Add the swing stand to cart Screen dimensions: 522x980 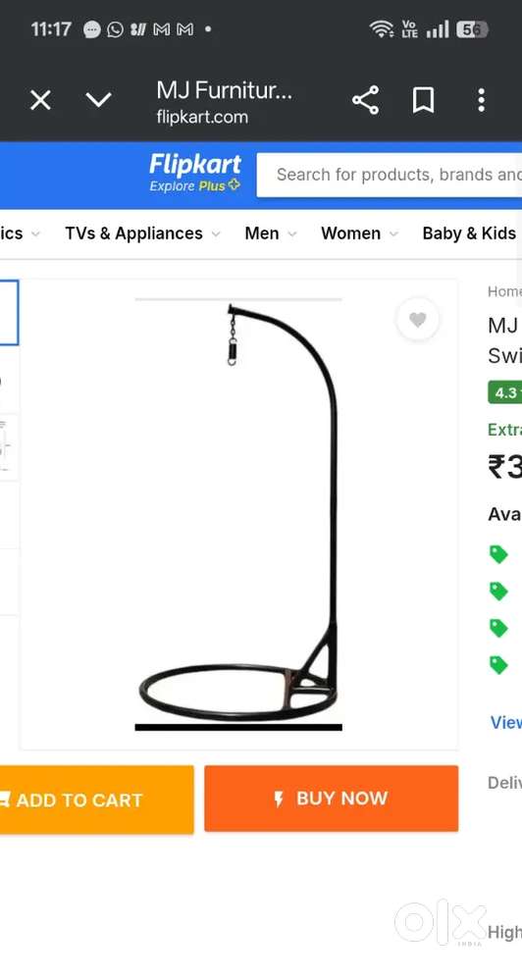point(96,800)
